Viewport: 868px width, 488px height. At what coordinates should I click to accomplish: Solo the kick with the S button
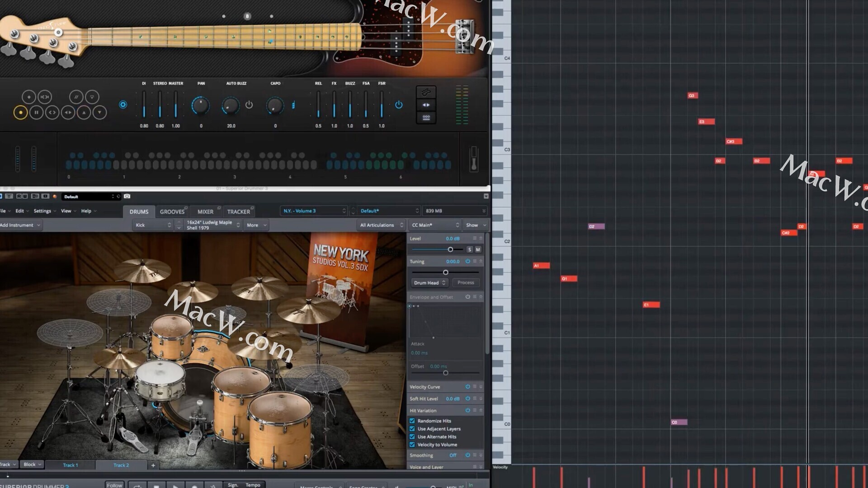pyautogui.click(x=470, y=249)
